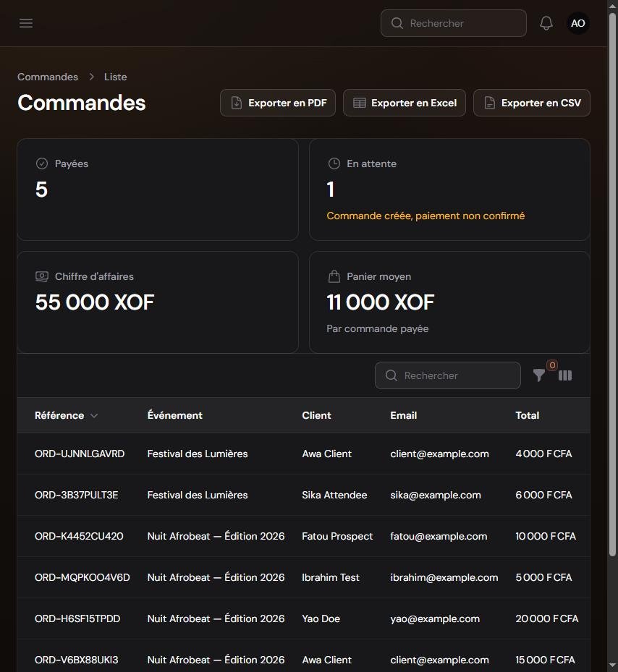Viewport: 618px width, 672px height.
Task: Click the Total column header
Action: coord(527,415)
